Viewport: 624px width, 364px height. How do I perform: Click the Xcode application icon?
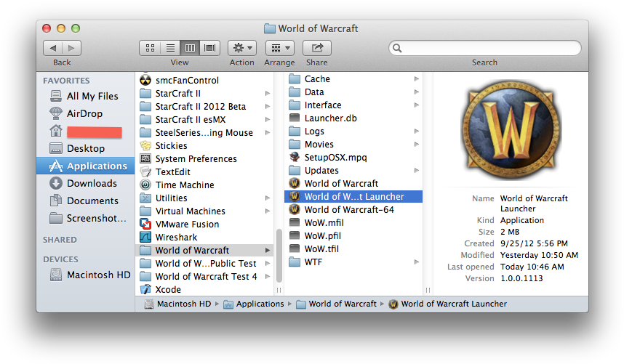pyautogui.click(x=145, y=290)
